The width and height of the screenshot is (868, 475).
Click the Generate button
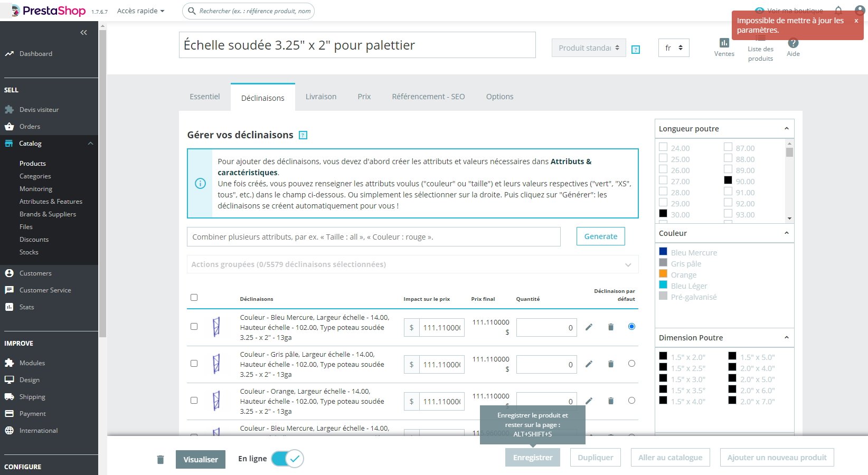[x=601, y=236]
